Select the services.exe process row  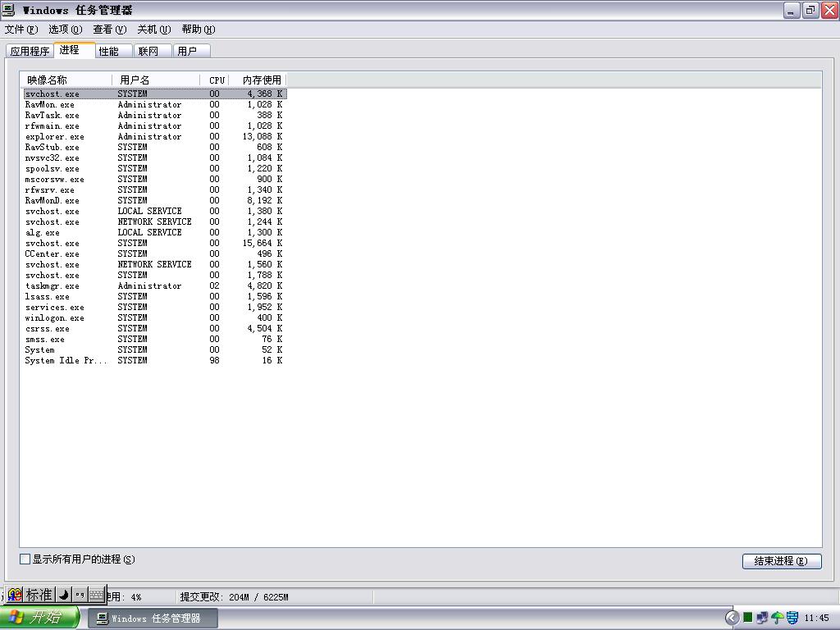point(154,308)
